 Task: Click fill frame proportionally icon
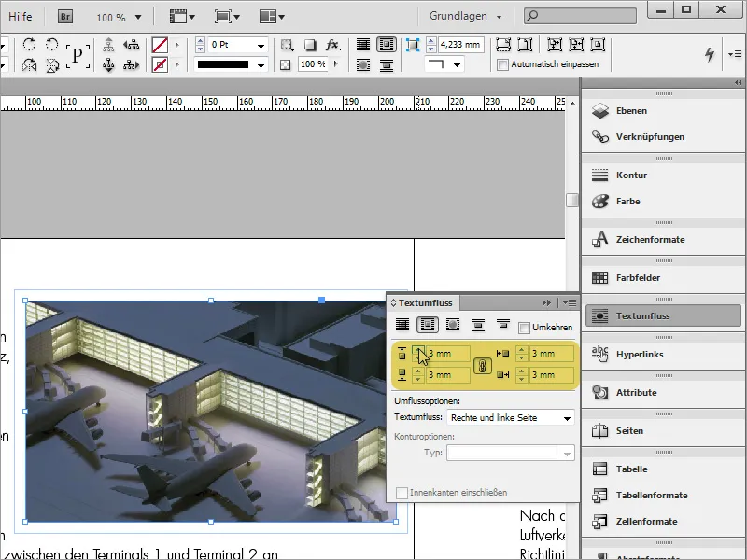pos(503,45)
